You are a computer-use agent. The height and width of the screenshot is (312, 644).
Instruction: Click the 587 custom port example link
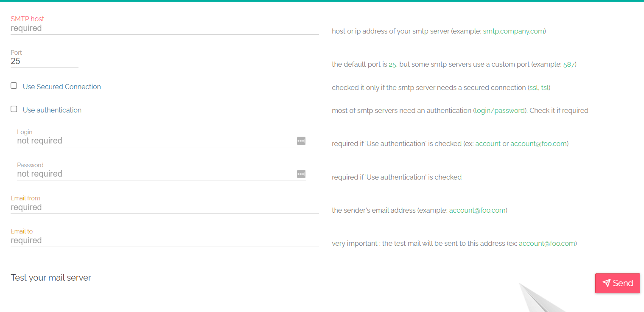click(569, 64)
